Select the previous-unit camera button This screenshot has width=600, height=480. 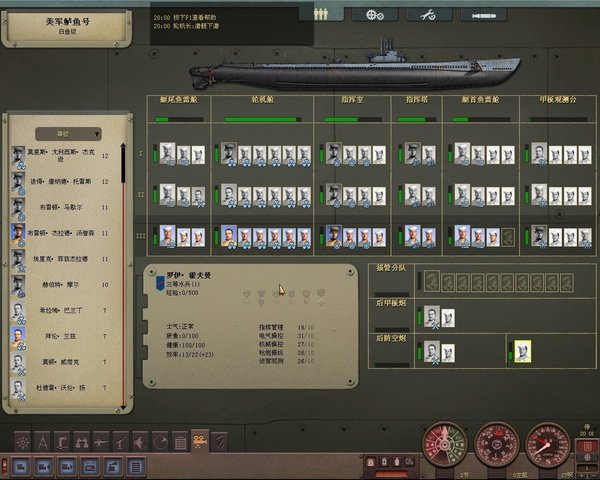tap(44, 467)
